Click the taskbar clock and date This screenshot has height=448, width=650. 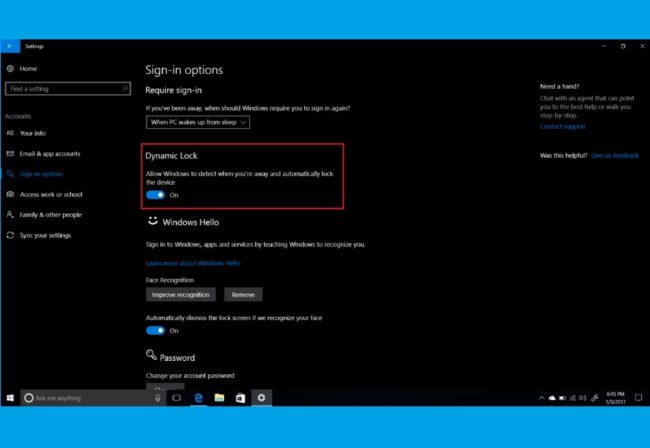[616, 398]
